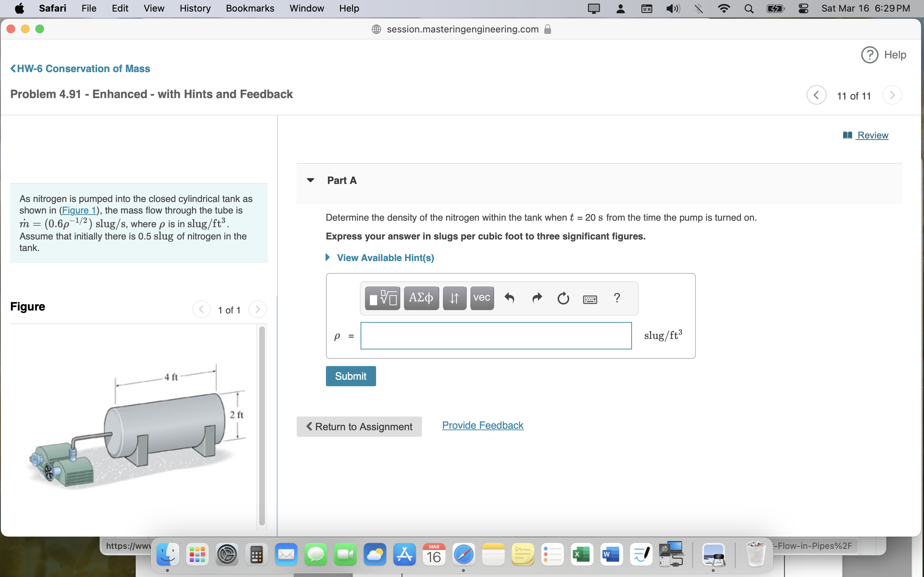The image size is (924, 577).
Task: Open the Bookmarks menu
Action: click(x=250, y=8)
